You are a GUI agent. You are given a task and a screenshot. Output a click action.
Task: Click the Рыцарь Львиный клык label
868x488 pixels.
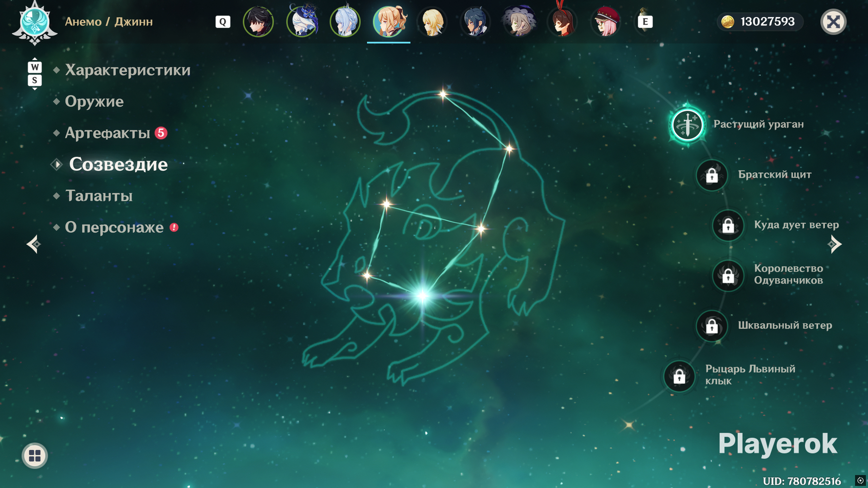coord(750,375)
